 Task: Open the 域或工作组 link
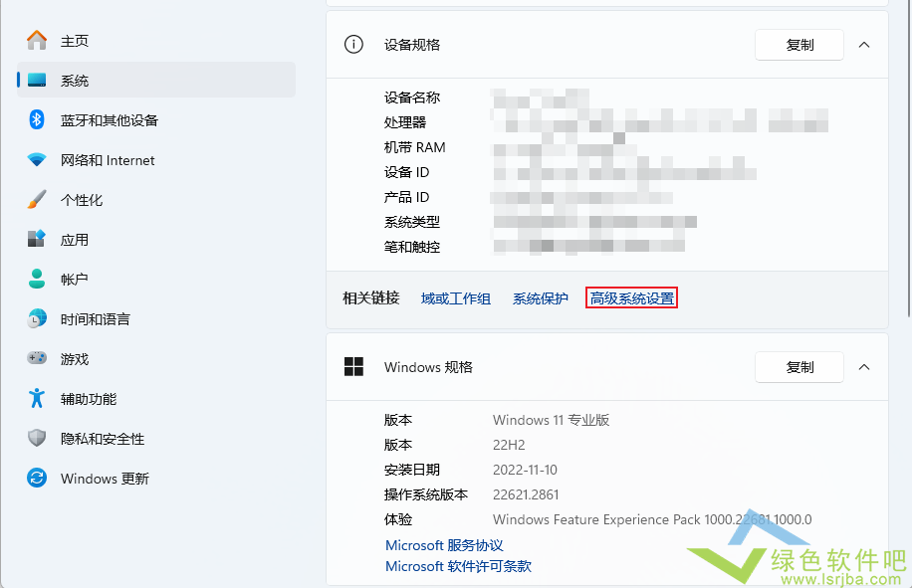point(456,298)
